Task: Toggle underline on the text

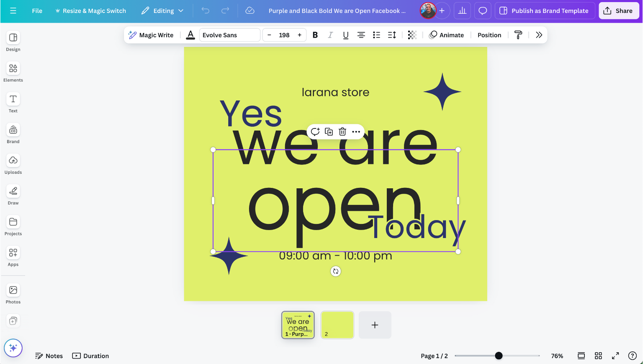Action: [345, 35]
